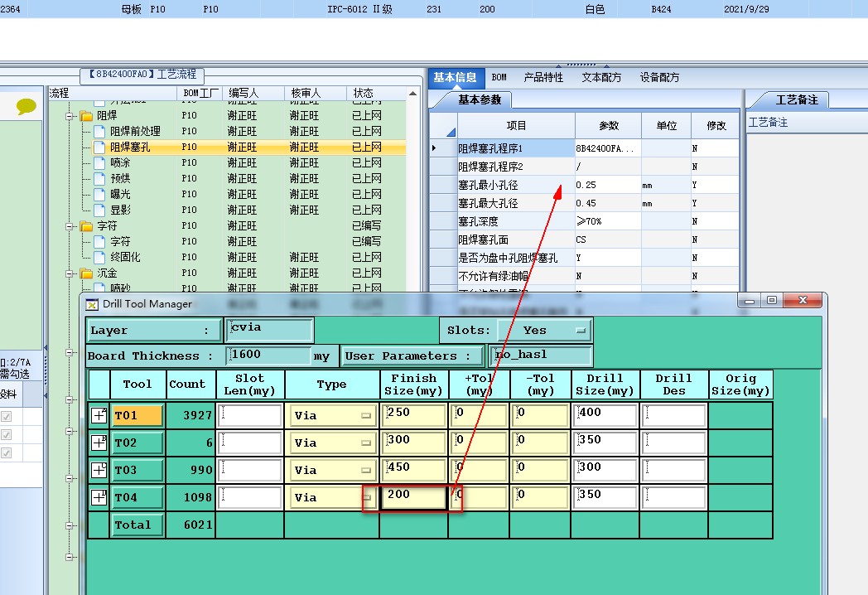
Task: Click the 字符 folder icon
Action: pyautogui.click(x=86, y=226)
